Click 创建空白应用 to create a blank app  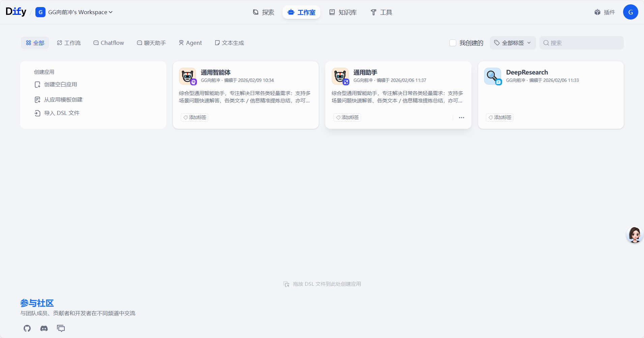point(60,84)
